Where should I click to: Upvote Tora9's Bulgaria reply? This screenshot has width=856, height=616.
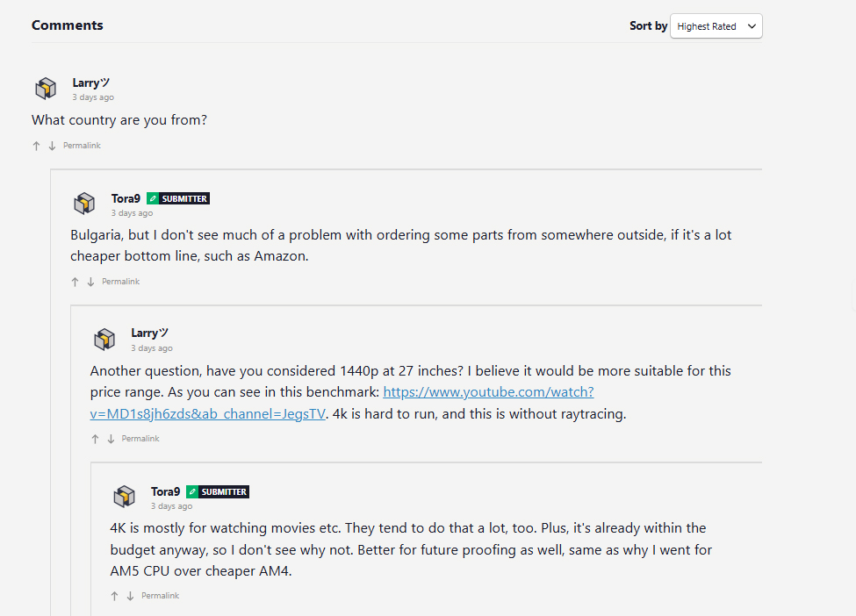pyautogui.click(x=75, y=282)
